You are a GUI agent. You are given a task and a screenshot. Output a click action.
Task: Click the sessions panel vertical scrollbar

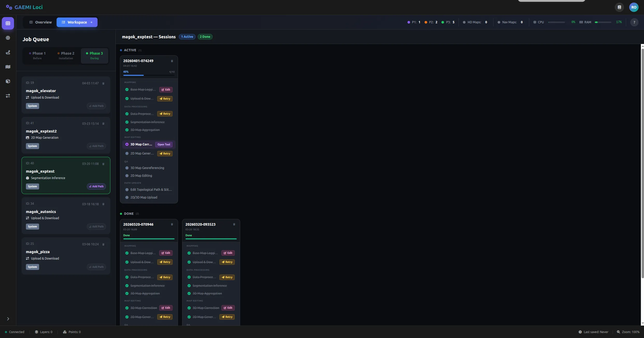coord(642,163)
